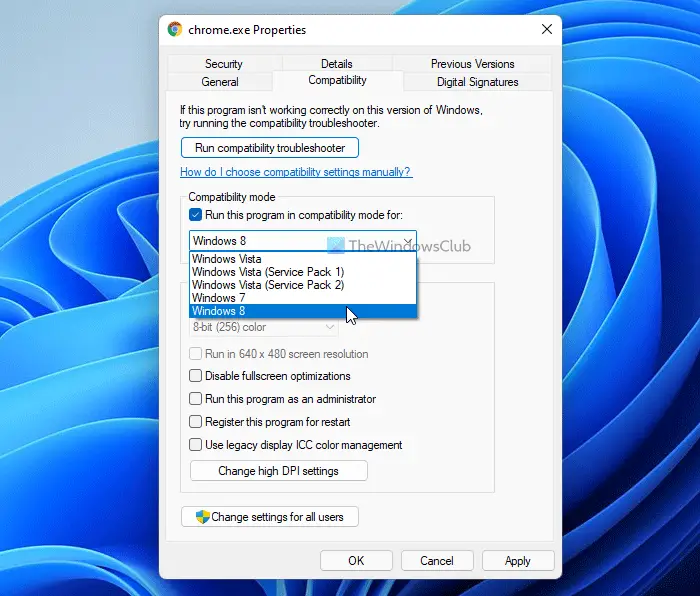Screen dimensions: 700x596
Task: Enable Disable fullscreen optimizations checkbox
Action: pyautogui.click(x=196, y=376)
